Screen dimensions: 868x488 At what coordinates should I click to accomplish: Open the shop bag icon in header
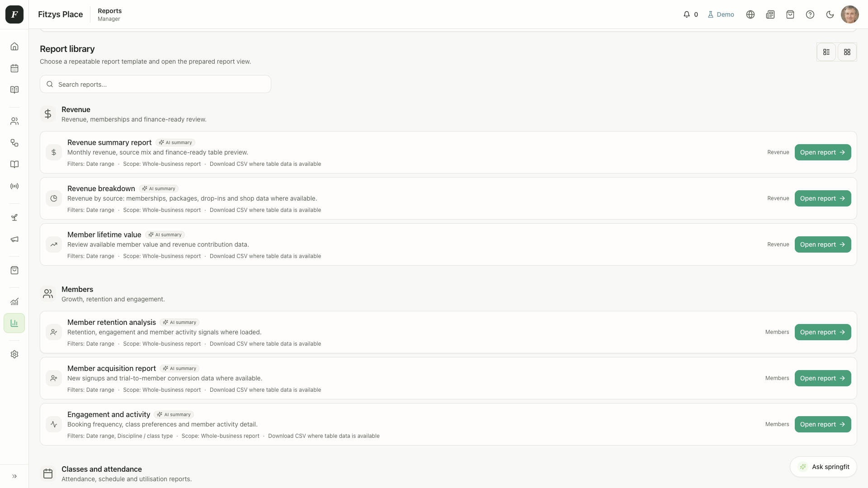[x=790, y=14]
